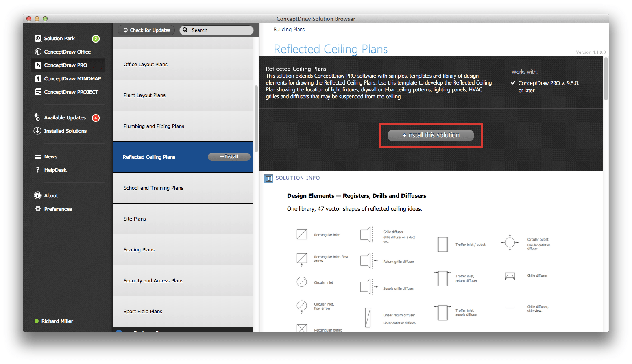Image resolution: width=632 pixels, height=364 pixels.
Task: Click the Version 1.1.0.0 label
Action: 591,52
